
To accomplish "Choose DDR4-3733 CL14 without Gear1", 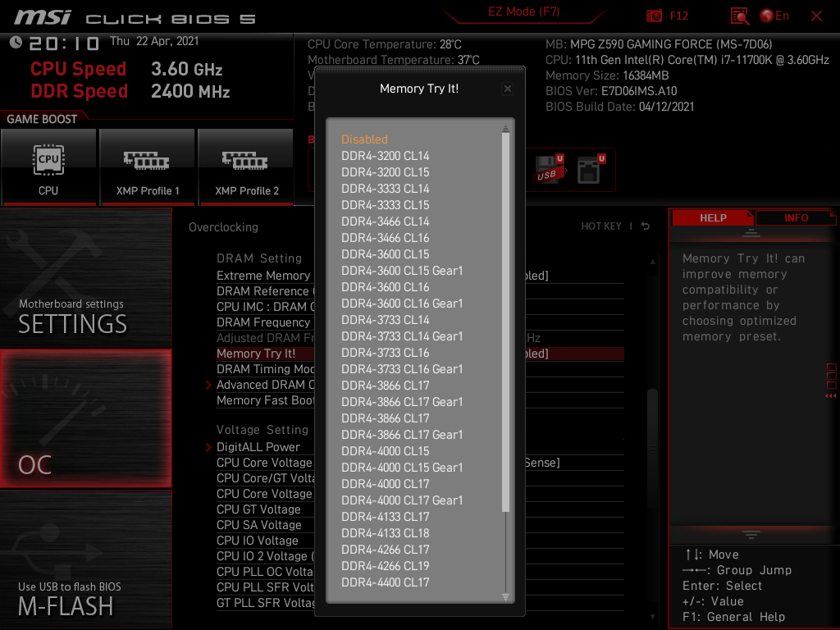I will click(x=386, y=320).
